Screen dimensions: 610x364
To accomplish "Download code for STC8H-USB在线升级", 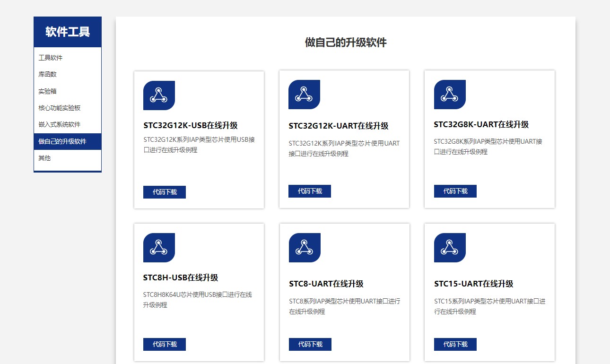I will coord(165,345).
